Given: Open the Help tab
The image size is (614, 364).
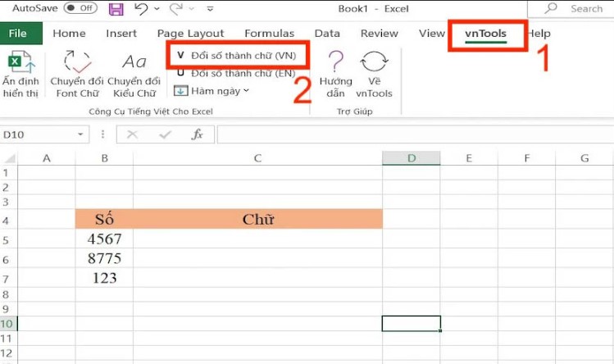Looking at the screenshot, I should (x=539, y=34).
